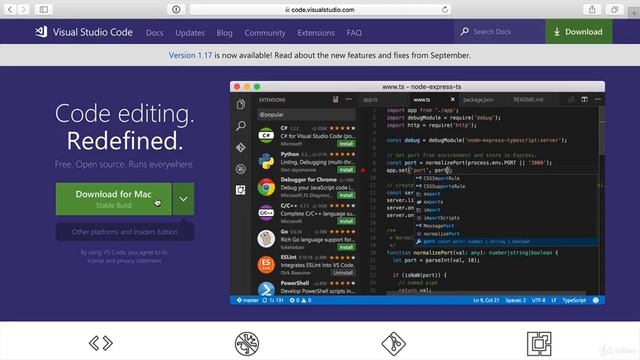640x360 pixels.
Task: Click the code brackets feature icon
Action: pos(101,343)
